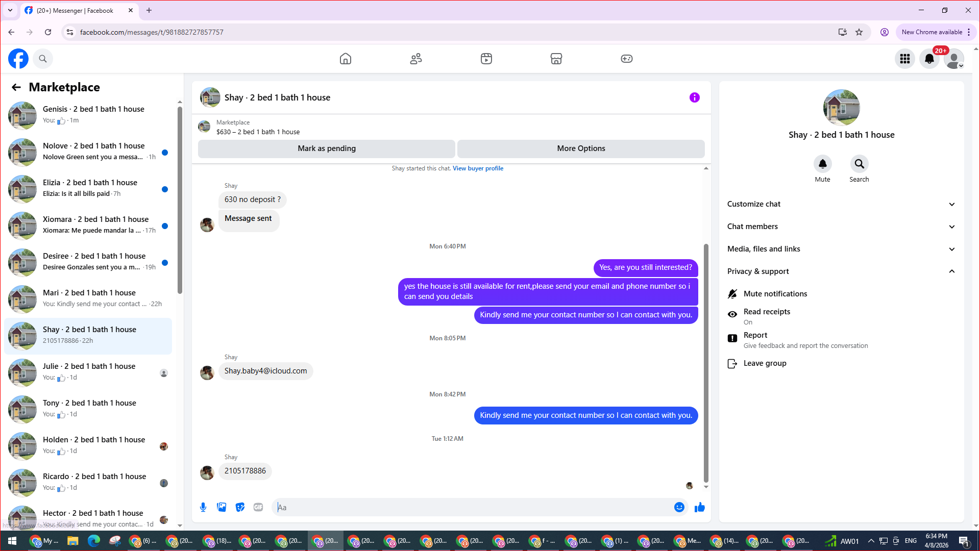The image size is (980, 551).
Task: Attach a photo using the image icon
Action: (x=222, y=507)
